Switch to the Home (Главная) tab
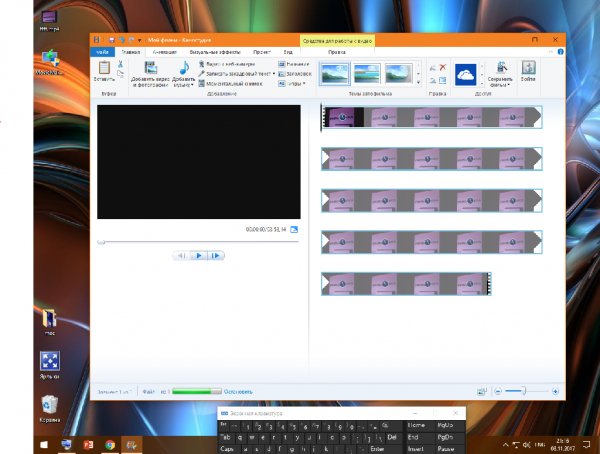 pyautogui.click(x=130, y=52)
